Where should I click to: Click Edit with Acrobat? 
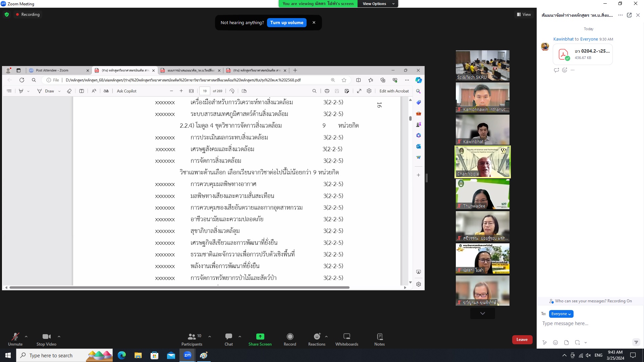[x=394, y=91]
